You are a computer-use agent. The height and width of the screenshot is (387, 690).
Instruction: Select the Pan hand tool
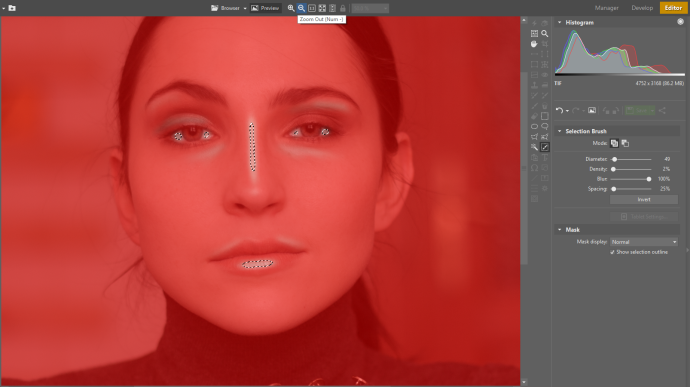click(x=534, y=44)
